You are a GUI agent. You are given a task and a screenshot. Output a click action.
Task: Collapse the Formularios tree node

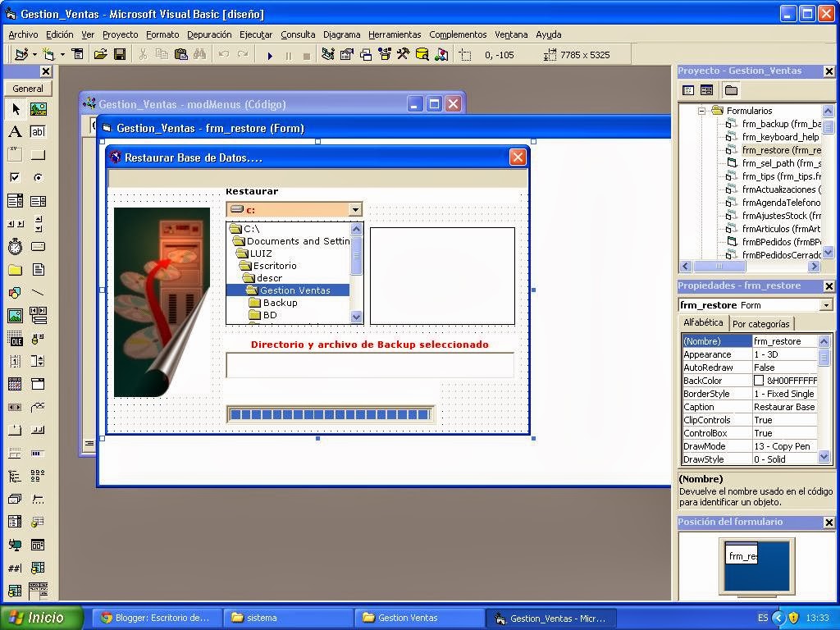pos(703,110)
